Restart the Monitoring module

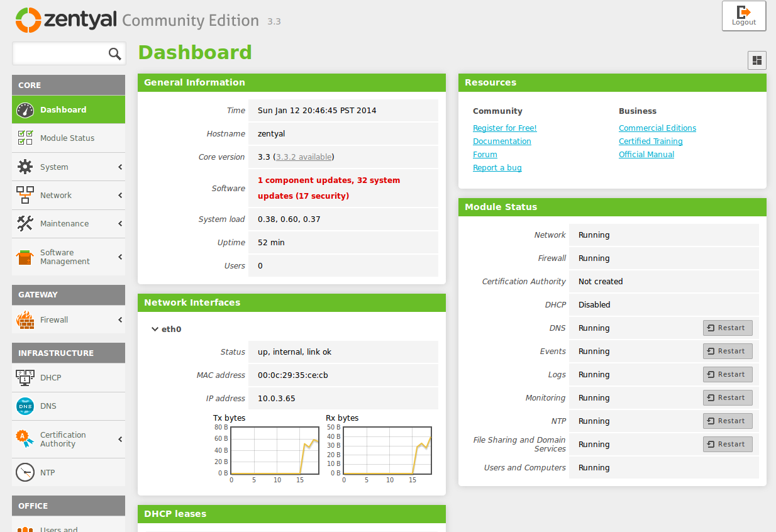(728, 397)
